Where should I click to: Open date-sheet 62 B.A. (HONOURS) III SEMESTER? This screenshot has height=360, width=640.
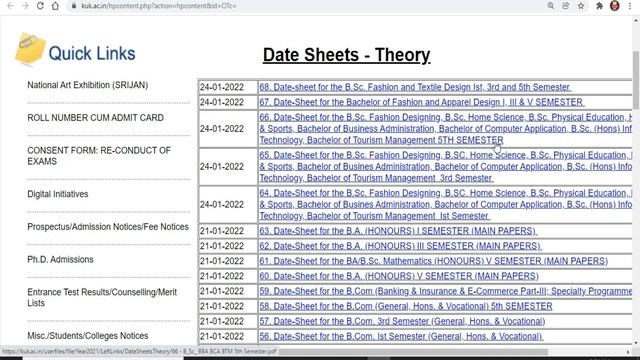(400, 246)
